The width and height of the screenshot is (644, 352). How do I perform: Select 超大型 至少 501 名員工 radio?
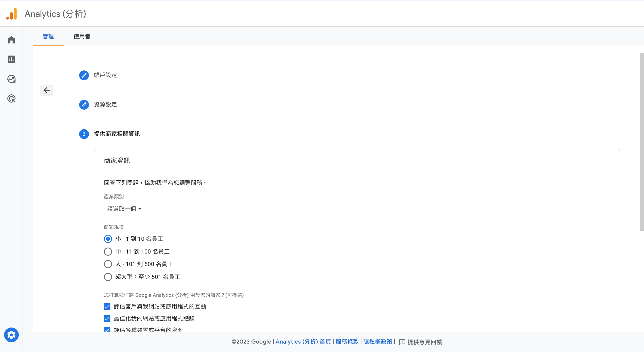[108, 277]
